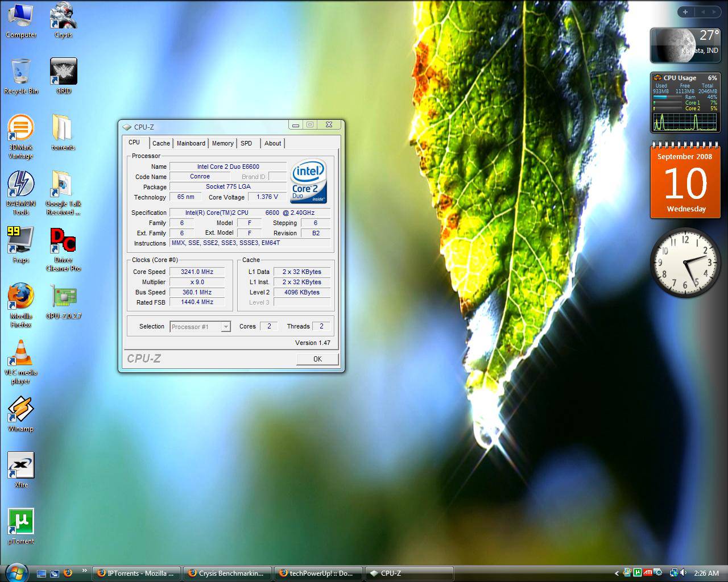Screen dimensions: 728x582
Task: Open the Computer desktop icon
Action: click(21, 20)
